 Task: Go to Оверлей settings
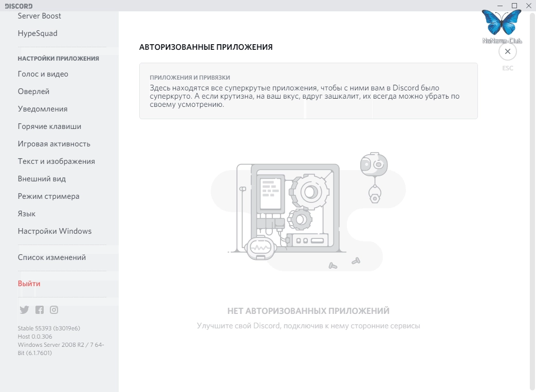(33, 91)
